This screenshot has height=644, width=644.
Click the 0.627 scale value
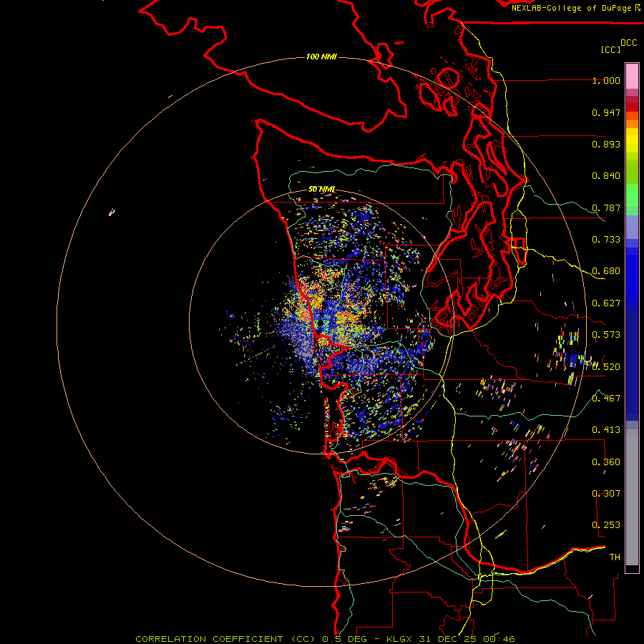(606, 303)
